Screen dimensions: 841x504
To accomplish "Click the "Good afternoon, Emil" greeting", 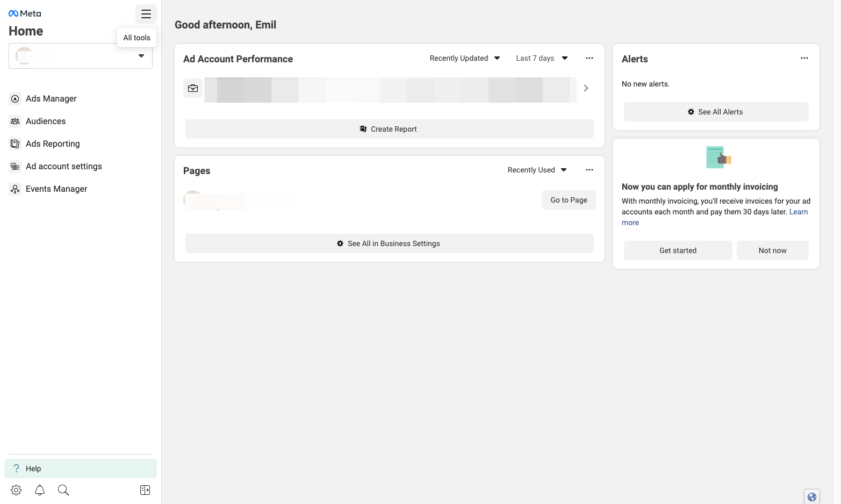I will [x=226, y=25].
